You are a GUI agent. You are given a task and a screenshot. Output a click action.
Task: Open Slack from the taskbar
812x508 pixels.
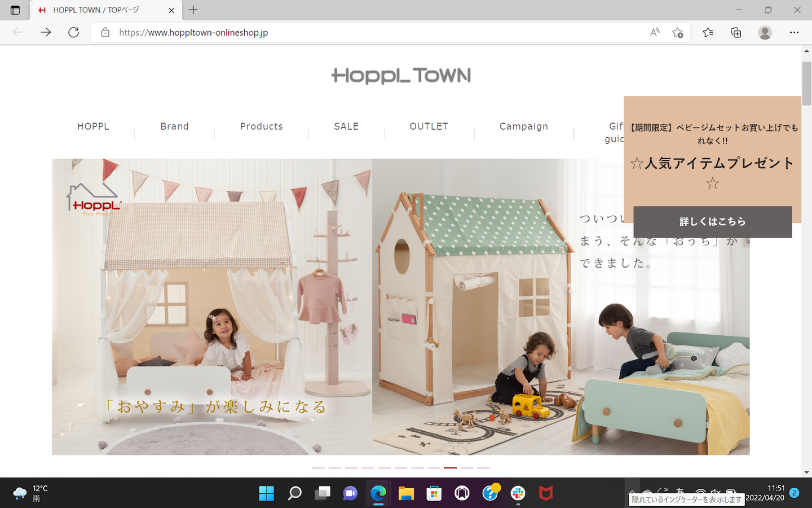pos(518,493)
